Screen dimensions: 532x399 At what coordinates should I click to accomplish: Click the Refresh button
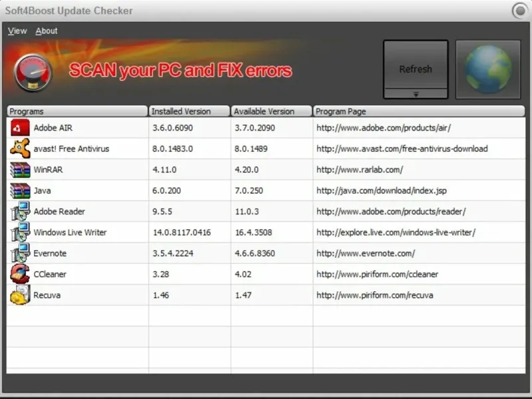[x=416, y=65]
